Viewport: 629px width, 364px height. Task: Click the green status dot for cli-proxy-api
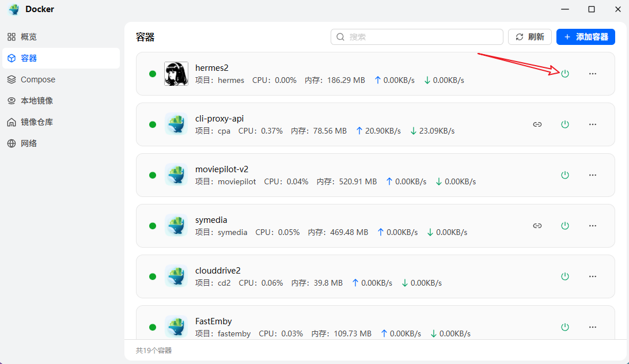click(153, 124)
